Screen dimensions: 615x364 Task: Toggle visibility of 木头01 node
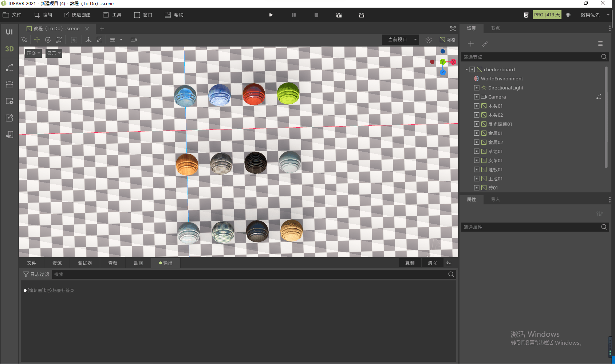(x=477, y=106)
